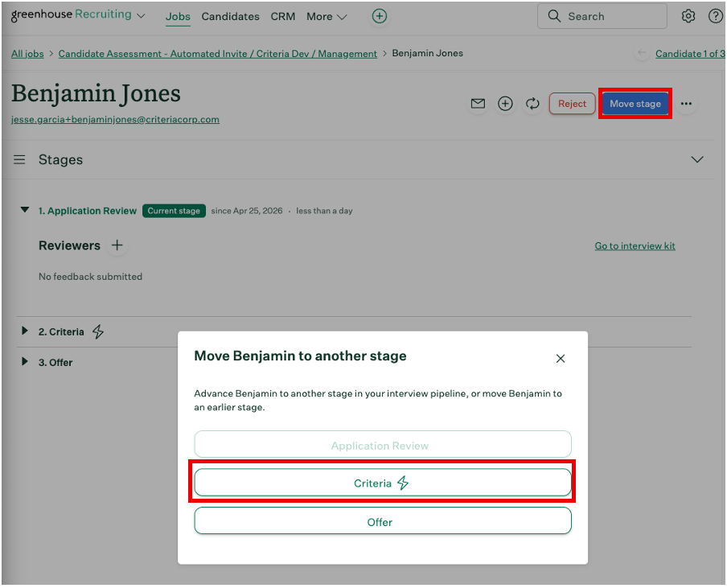
Task: Click the add plus icon beside email
Action: (x=505, y=104)
